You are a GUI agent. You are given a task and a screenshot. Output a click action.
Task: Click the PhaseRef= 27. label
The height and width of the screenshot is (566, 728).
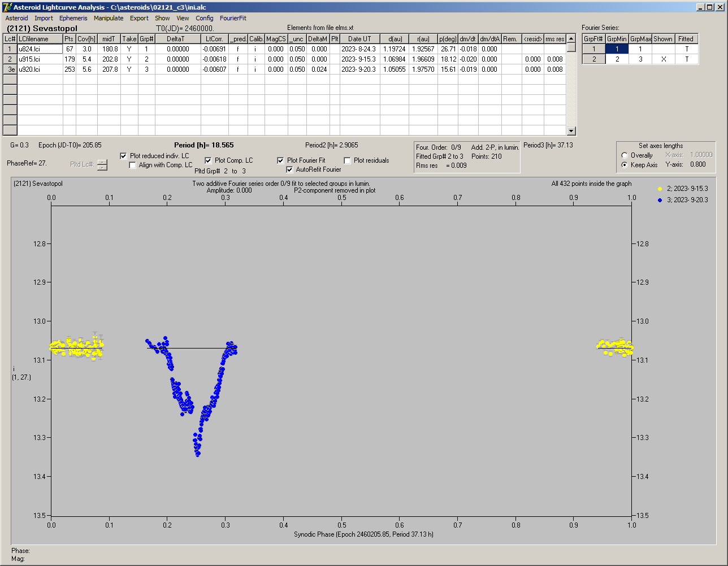pos(27,163)
